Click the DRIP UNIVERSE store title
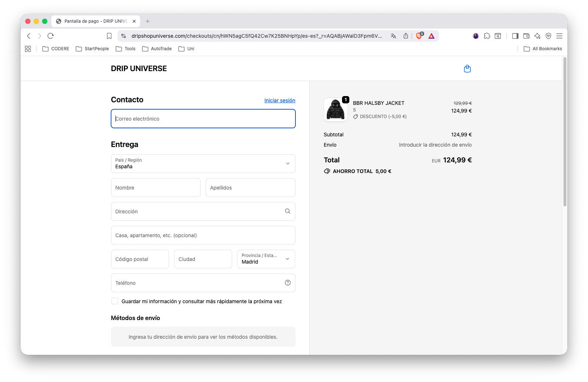The height and width of the screenshot is (382, 588). click(x=139, y=69)
